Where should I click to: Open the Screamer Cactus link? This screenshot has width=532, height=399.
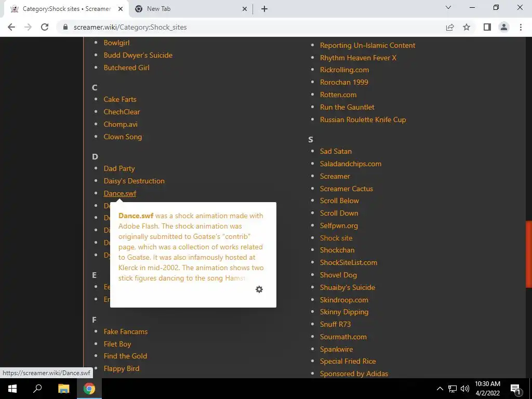pos(347,189)
